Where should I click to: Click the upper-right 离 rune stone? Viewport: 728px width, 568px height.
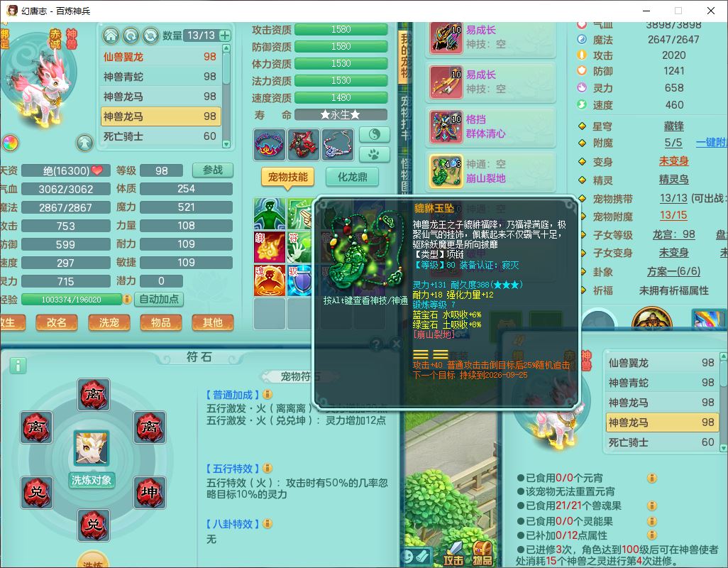click(x=150, y=427)
